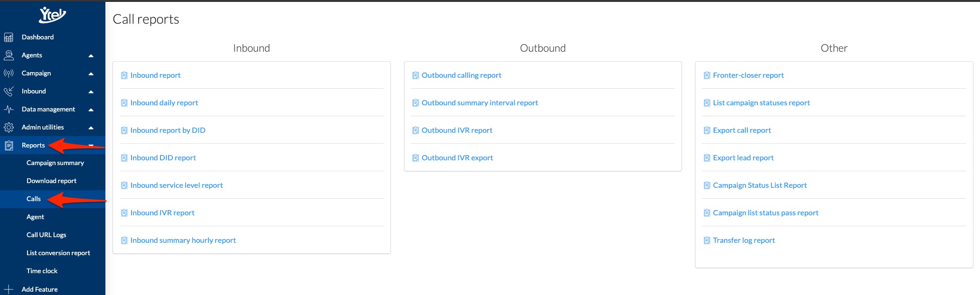The height and width of the screenshot is (295, 980).
Task: Click the Ytel logo
Action: [52, 15]
